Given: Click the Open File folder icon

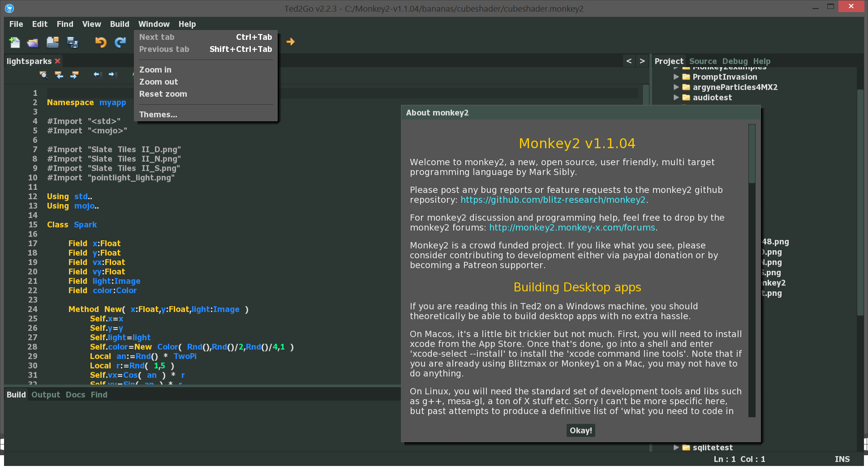Looking at the screenshot, I should point(33,42).
